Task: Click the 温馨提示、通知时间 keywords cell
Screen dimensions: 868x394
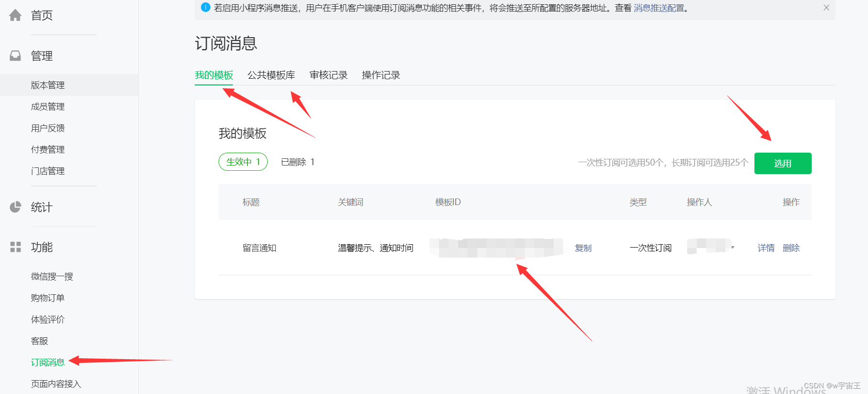Action: pyautogui.click(x=376, y=248)
